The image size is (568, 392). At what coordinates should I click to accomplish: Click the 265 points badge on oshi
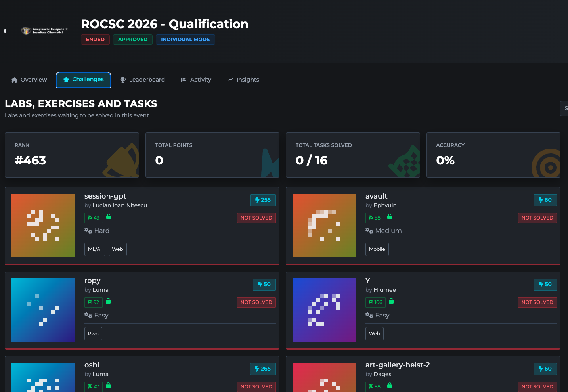(263, 369)
